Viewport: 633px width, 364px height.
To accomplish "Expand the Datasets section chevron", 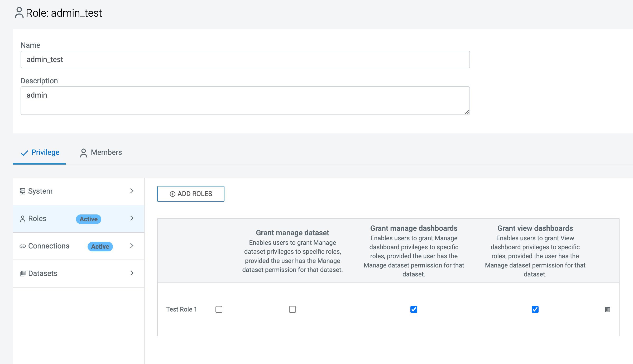I will pos(132,273).
